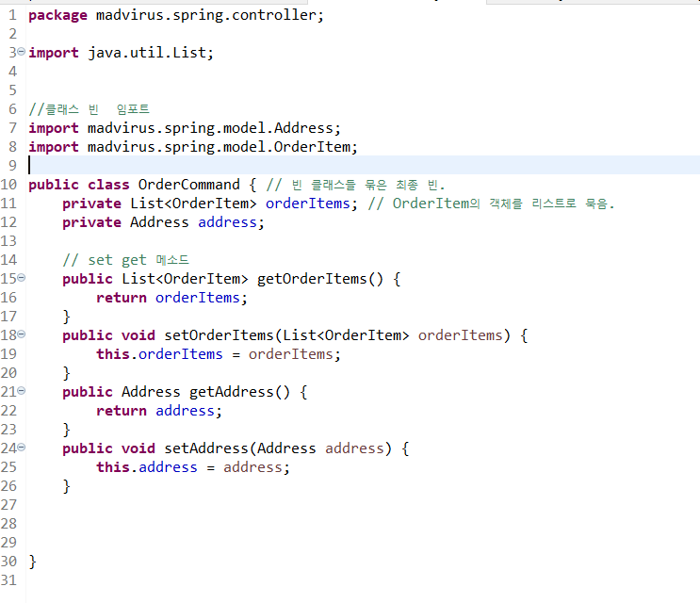Click 'return orderItems;' on line 16
The image size is (700, 603).
click(x=171, y=298)
